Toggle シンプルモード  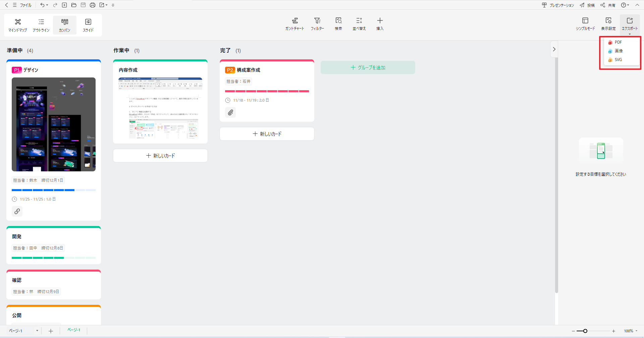585,24
